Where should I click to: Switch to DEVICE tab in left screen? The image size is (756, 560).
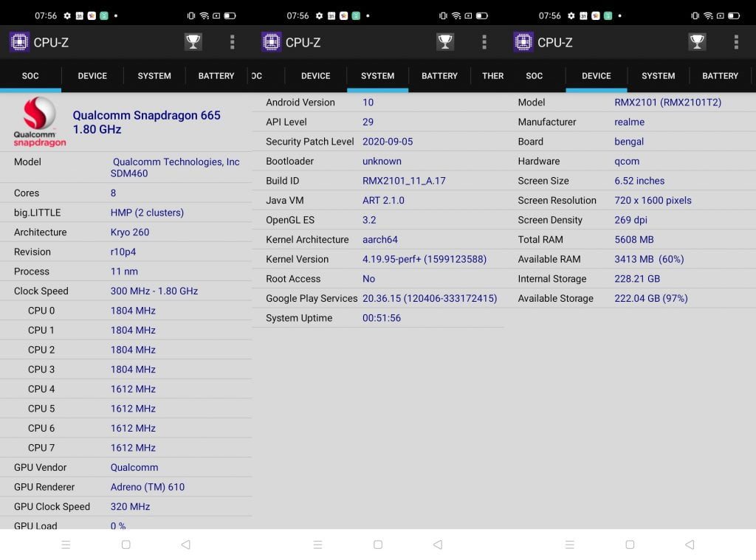[x=92, y=76]
